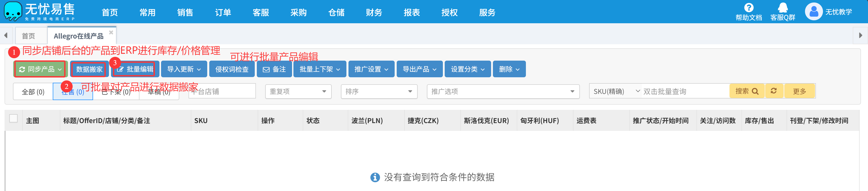The image size is (868, 191).
Task: Expand the 同步产品 dropdown button
Action: pos(40,69)
